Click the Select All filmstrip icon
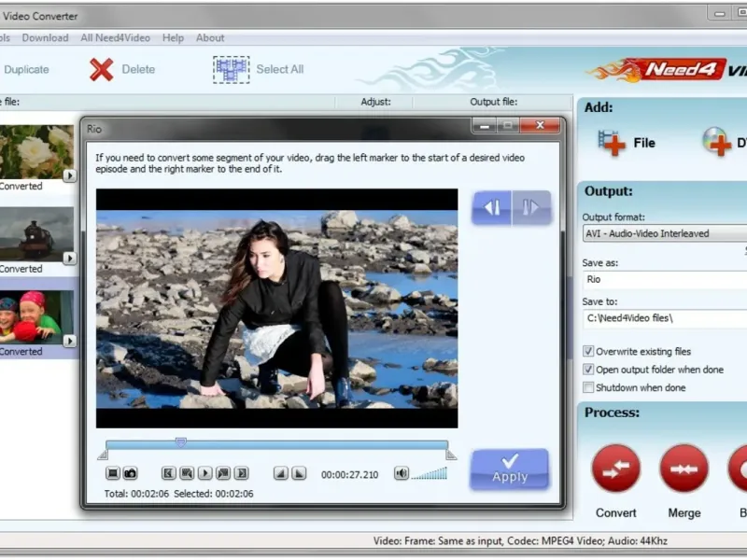 tap(231, 69)
